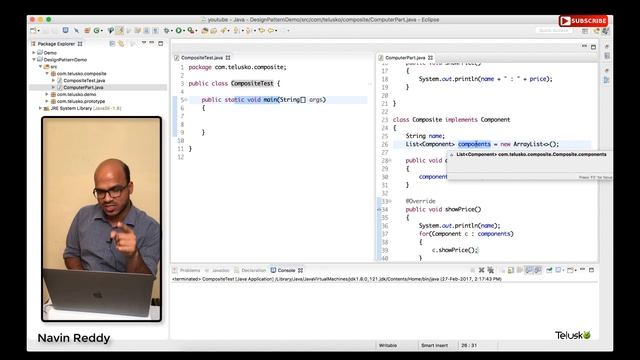Image resolution: width=640 pixels, height=360 pixels.
Task: Click the Pin Console icon
Action: [549, 270]
